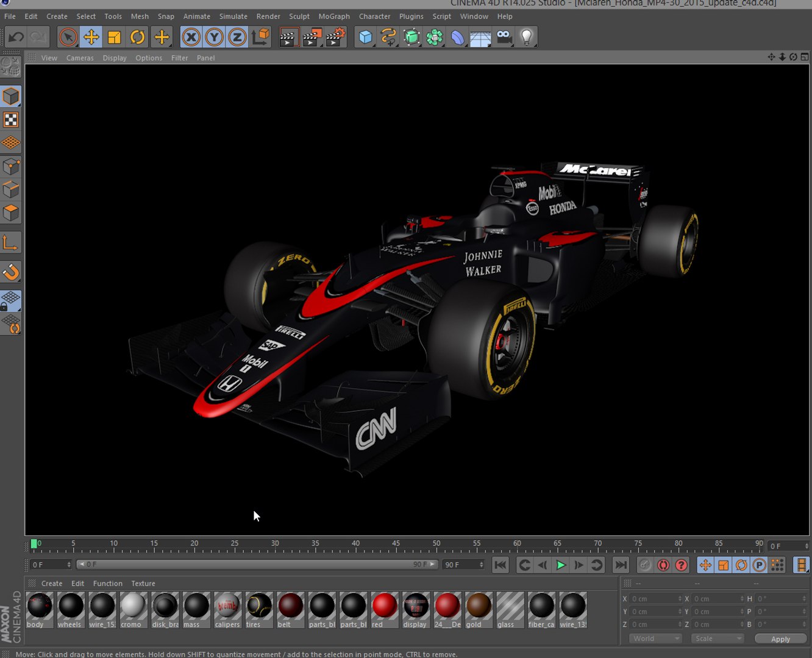Click the timeline preview range slider
Screen dimensions: 812x658
pos(257,564)
